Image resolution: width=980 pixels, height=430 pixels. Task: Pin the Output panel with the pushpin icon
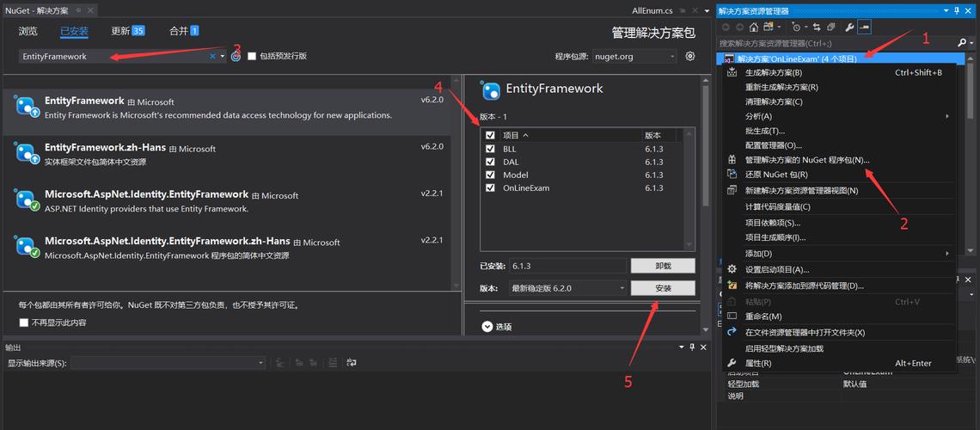(692, 347)
